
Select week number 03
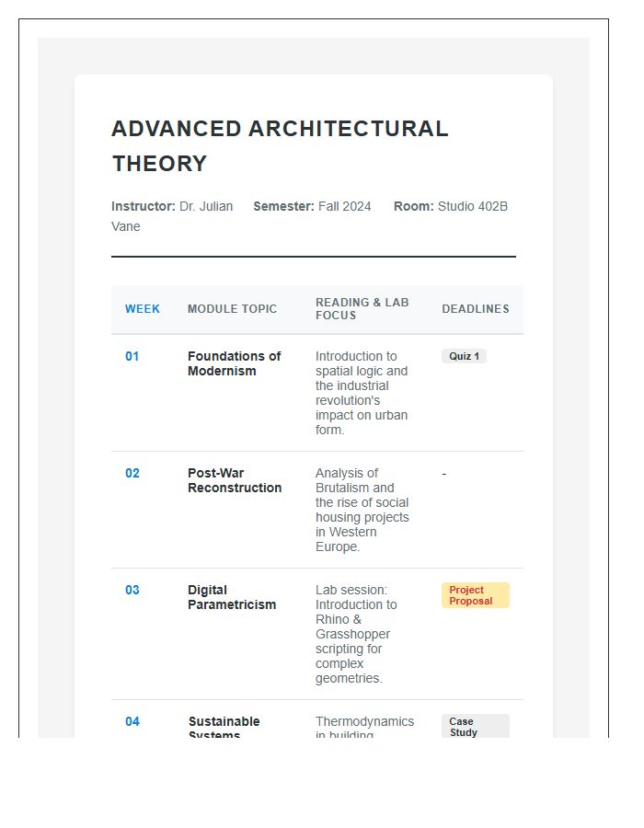(132, 590)
